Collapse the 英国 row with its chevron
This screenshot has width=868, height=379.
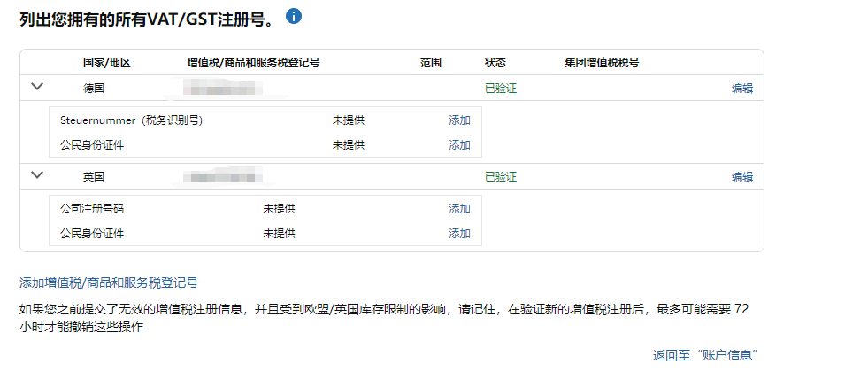pyautogui.click(x=37, y=175)
